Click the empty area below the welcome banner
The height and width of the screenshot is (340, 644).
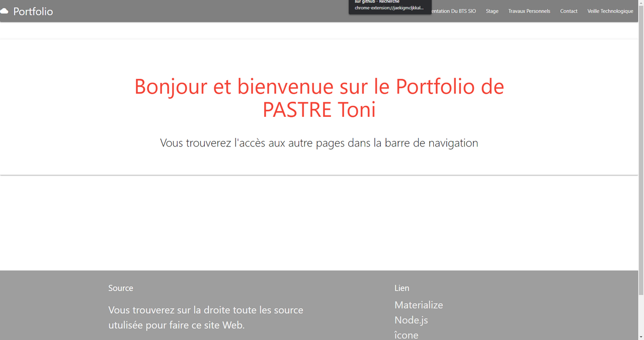tap(318, 222)
